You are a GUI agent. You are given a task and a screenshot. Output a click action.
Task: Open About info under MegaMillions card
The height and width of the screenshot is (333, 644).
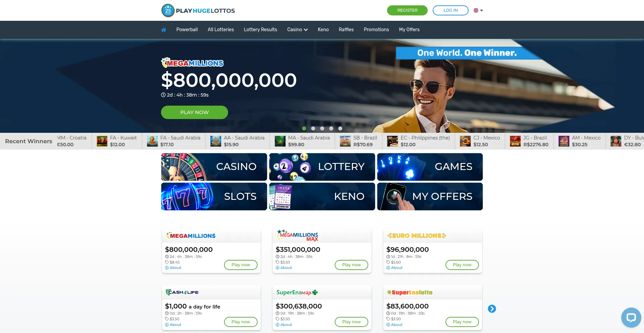[173, 268]
